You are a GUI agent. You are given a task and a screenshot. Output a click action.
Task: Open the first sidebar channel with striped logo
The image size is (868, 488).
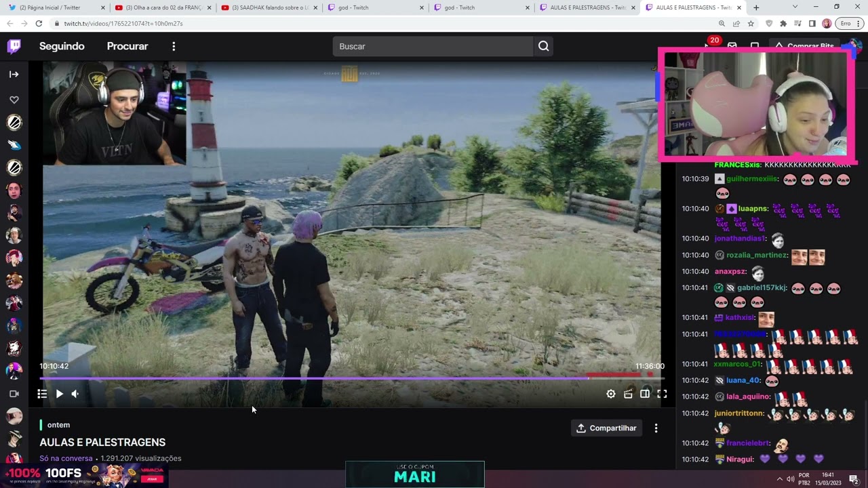14,122
